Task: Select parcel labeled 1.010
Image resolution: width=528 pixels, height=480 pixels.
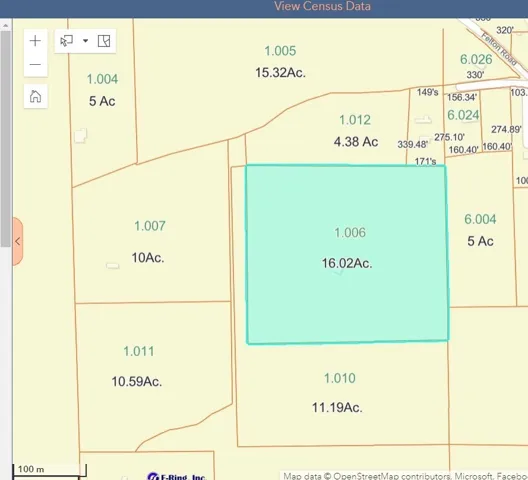Action: [340, 378]
